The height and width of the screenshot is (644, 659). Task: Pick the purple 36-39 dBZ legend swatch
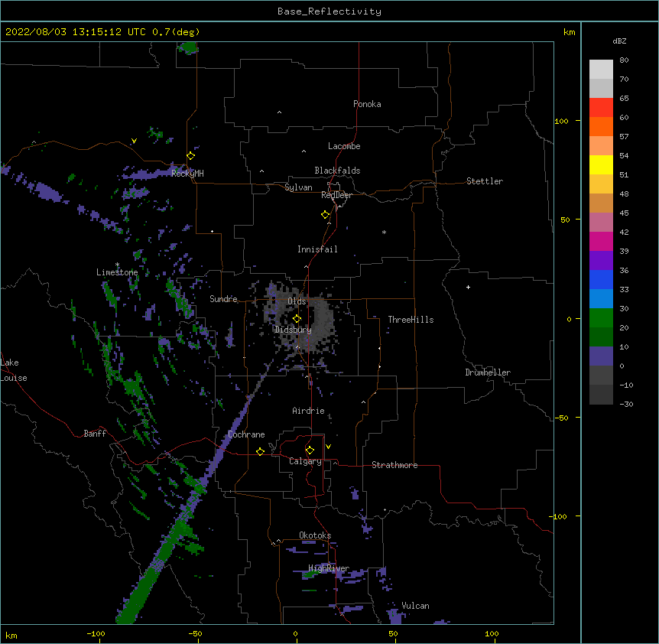point(601,261)
